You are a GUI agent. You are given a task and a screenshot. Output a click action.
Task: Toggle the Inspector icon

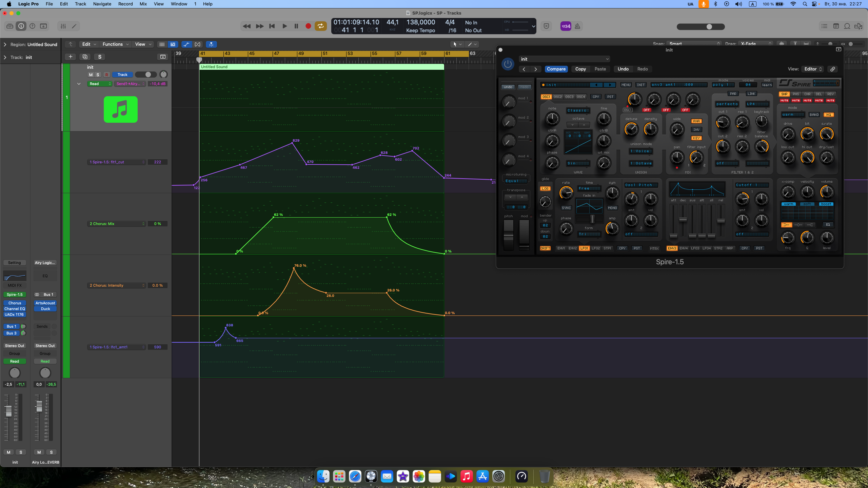click(21, 26)
